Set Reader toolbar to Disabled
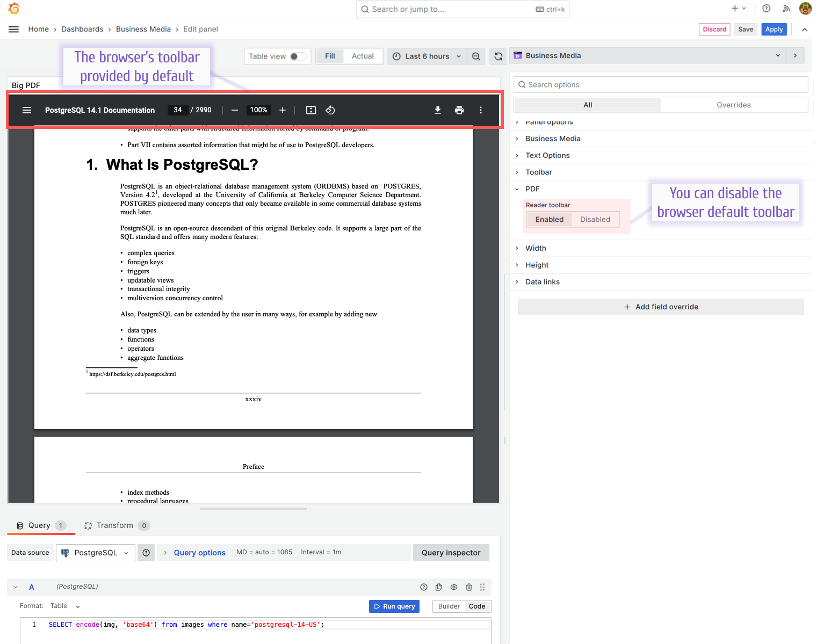Image resolution: width=816 pixels, height=644 pixels. (x=595, y=219)
